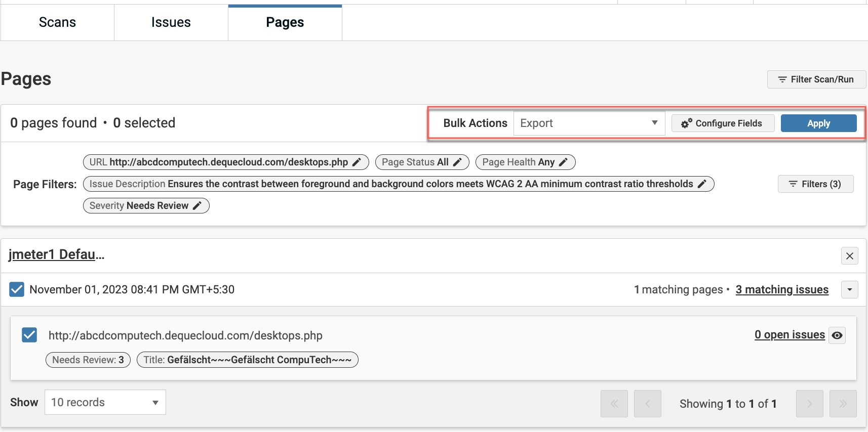
Task: Go to the next results page arrow
Action: pos(809,404)
